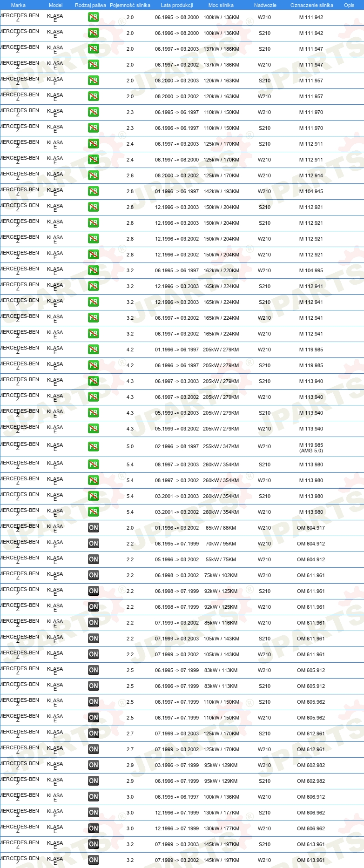Image resolution: width=364 pixels, height=868 pixels.
Task: Select the '75kW / 102KM' power cell
Action: [221, 575]
